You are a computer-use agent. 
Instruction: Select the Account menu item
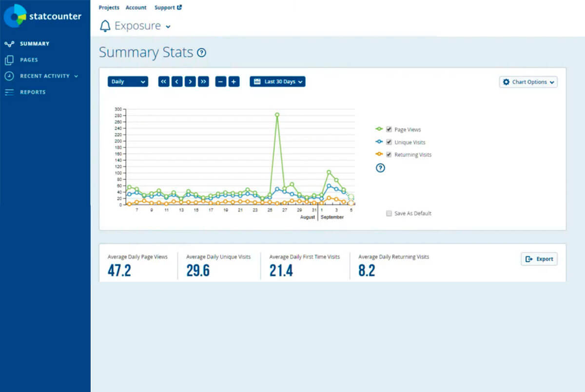[x=136, y=7]
